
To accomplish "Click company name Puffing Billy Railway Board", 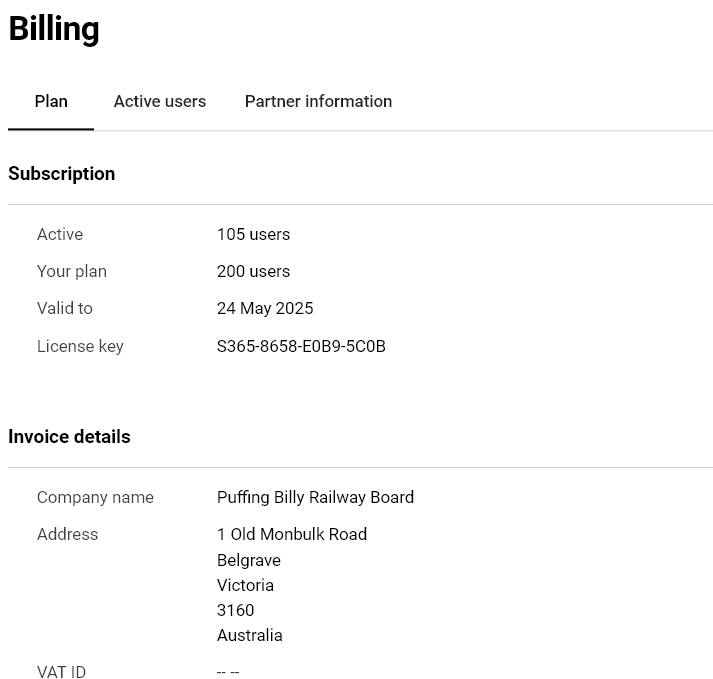I will coord(315,497).
